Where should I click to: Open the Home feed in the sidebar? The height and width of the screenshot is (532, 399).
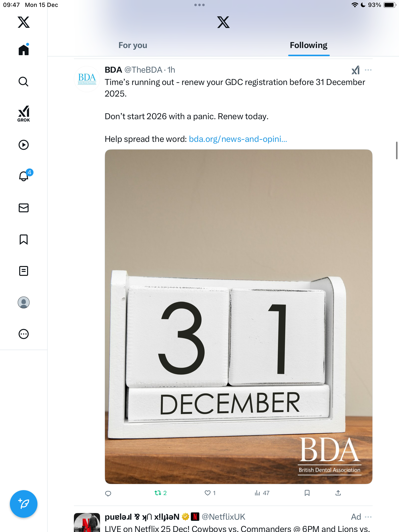tap(24, 50)
